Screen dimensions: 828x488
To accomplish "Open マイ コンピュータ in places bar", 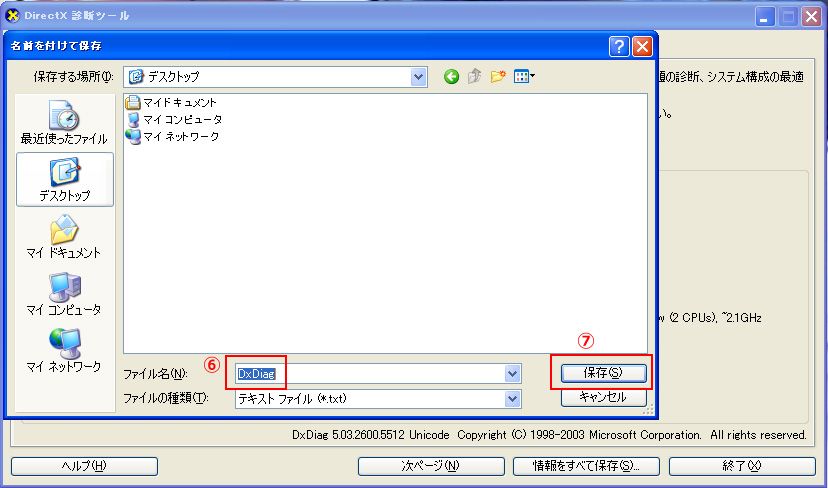I will point(64,293).
